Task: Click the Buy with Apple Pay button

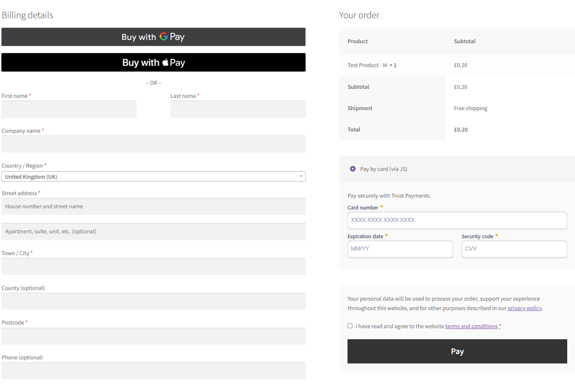Action: [x=153, y=62]
